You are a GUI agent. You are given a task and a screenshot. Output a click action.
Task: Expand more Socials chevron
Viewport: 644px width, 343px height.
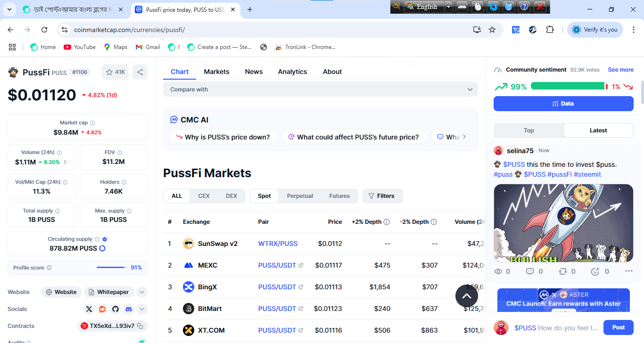[x=142, y=309]
